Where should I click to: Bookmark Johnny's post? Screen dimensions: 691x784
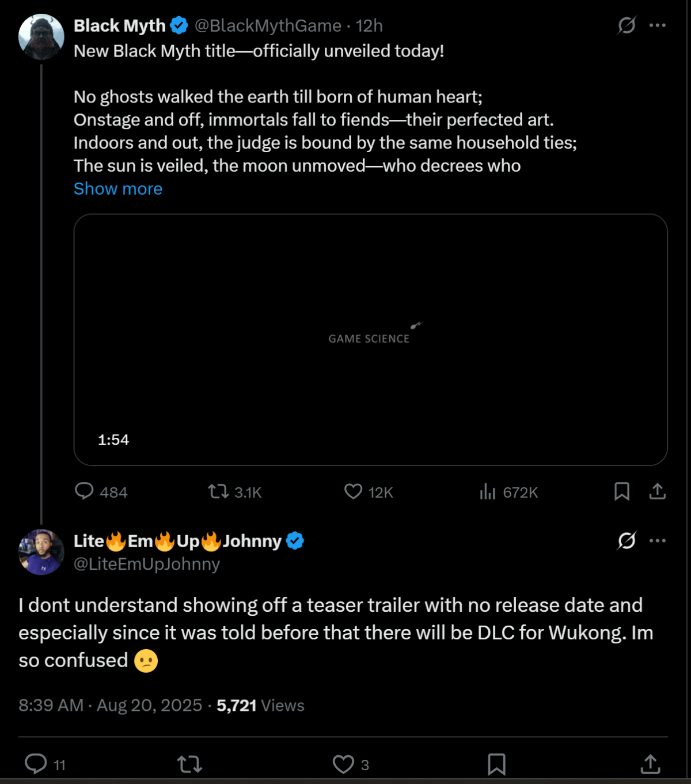(x=496, y=764)
